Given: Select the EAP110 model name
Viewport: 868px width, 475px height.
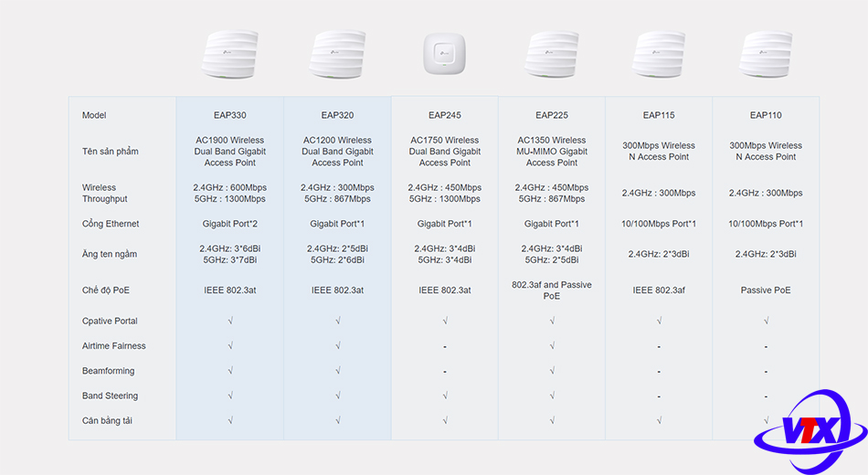Looking at the screenshot, I should 766,115.
